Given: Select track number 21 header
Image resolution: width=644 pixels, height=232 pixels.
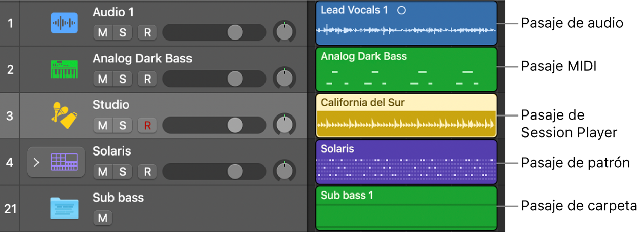Looking at the screenshot, I should (x=10, y=208).
